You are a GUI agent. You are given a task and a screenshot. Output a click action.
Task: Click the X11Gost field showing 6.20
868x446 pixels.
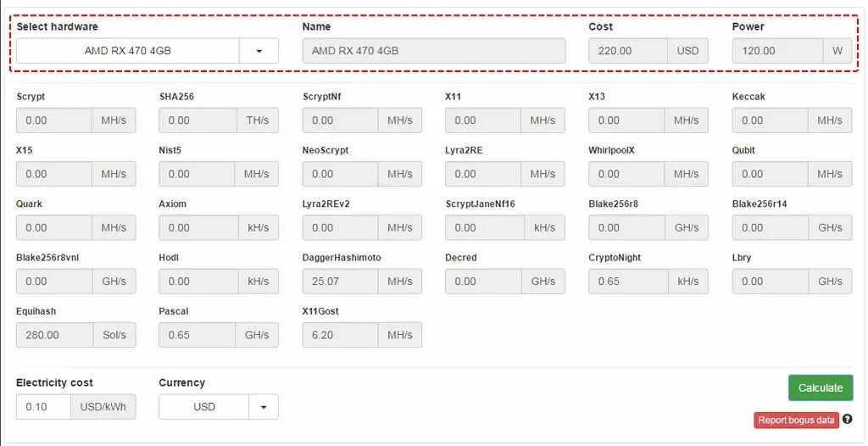(341, 335)
